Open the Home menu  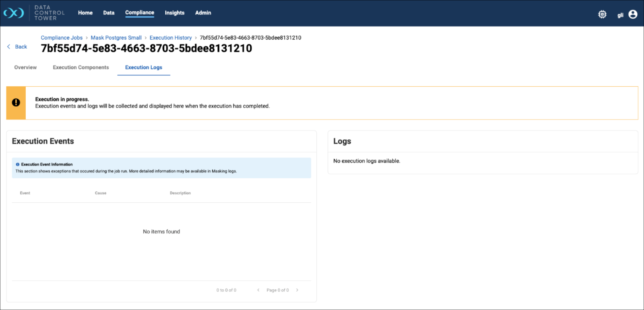tap(85, 13)
